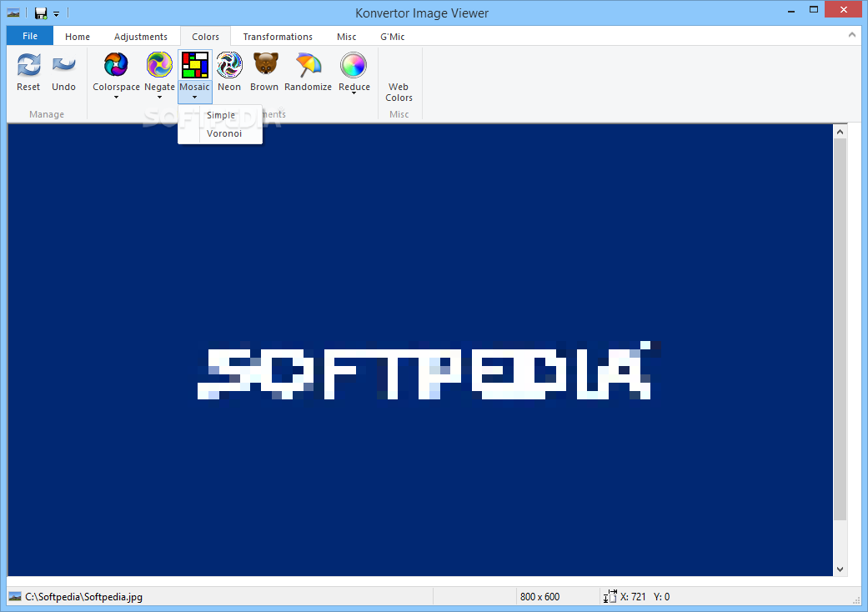Choose Simple from the Mosaic menu
Viewport: 868px width, 612px height.
pos(220,115)
